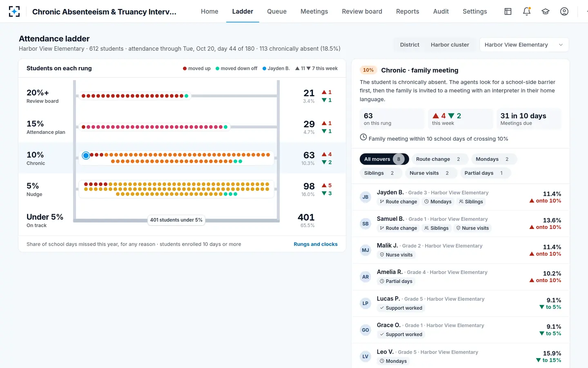Click the moved up legend dot
This screenshot has width=588, height=368.
coord(185,69)
